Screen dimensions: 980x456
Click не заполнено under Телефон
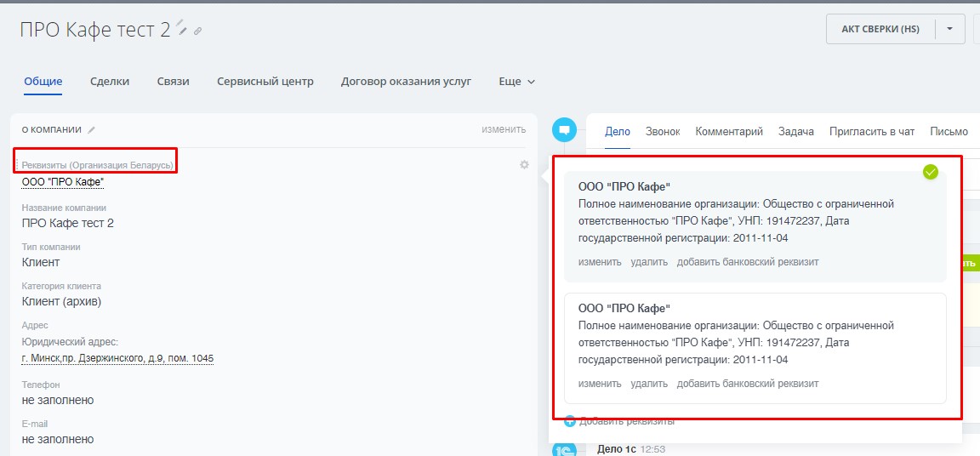point(58,400)
